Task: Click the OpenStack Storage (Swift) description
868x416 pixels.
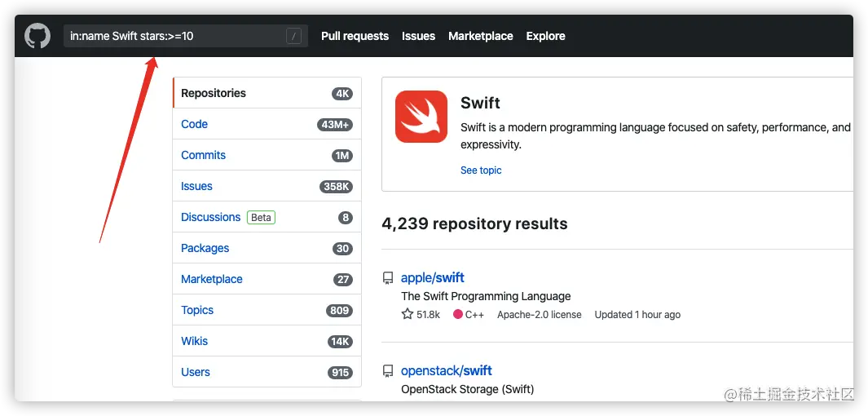Action: pyautogui.click(x=468, y=389)
